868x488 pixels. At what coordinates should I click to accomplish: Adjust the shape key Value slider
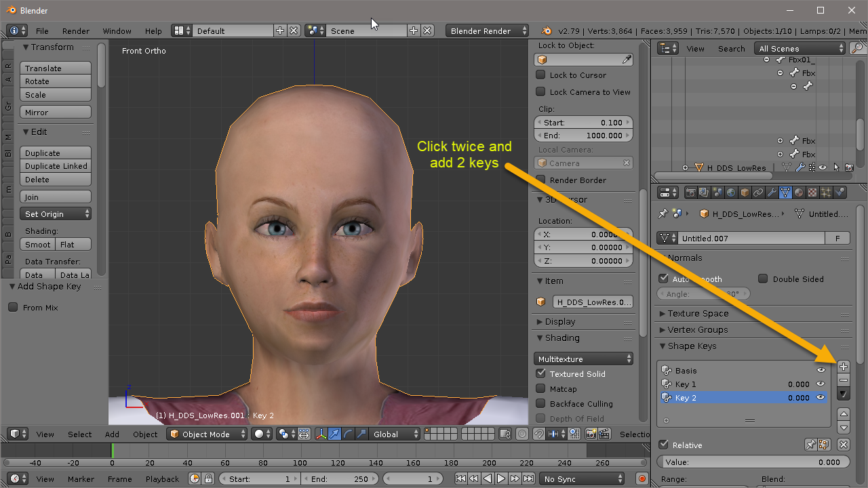pos(753,462)
